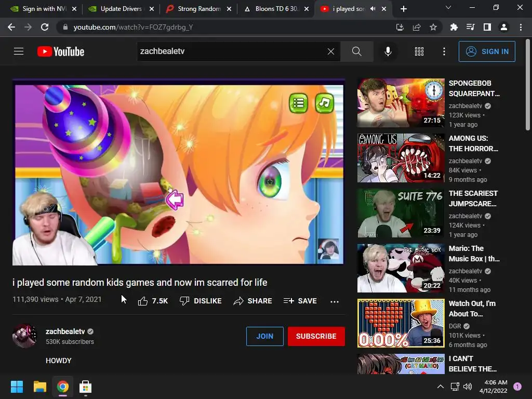View site info lock icon
This screenshot has height=399, width=532.
click(x=65, y=27)
